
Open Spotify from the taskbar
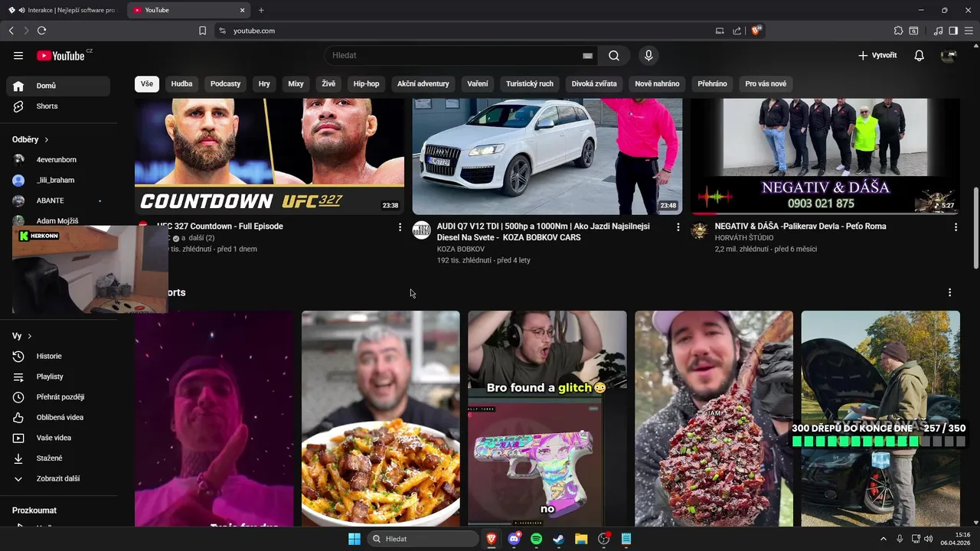pyautogui.click(x=536, y=539)
